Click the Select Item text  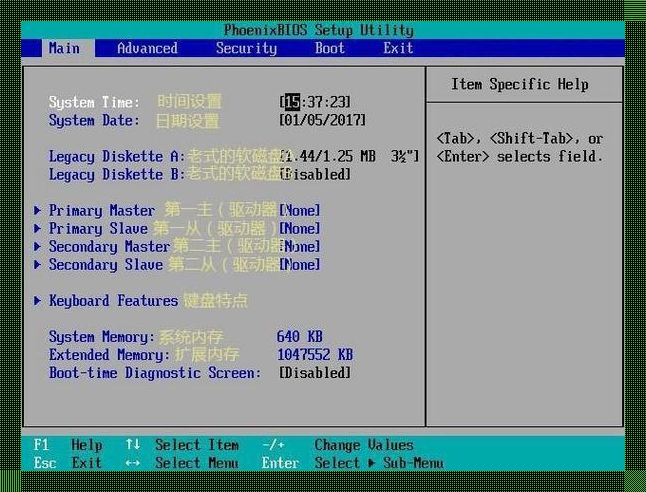pos(197,445)
